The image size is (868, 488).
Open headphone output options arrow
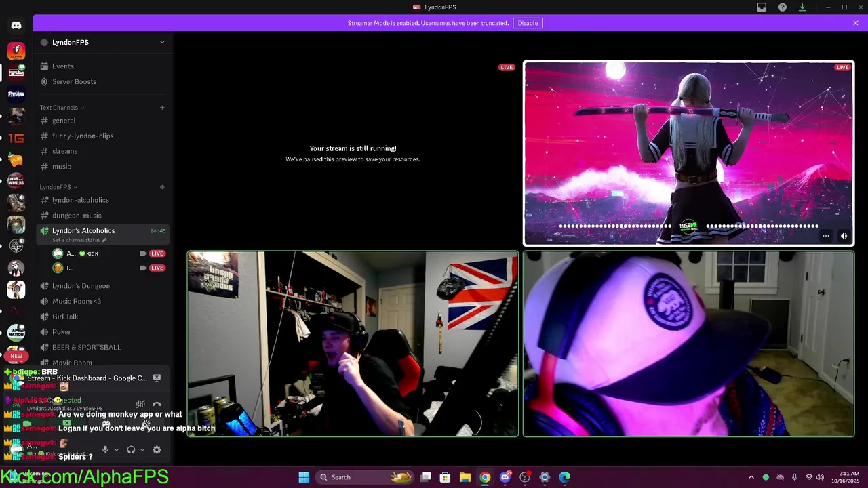(x=142, y=450)
